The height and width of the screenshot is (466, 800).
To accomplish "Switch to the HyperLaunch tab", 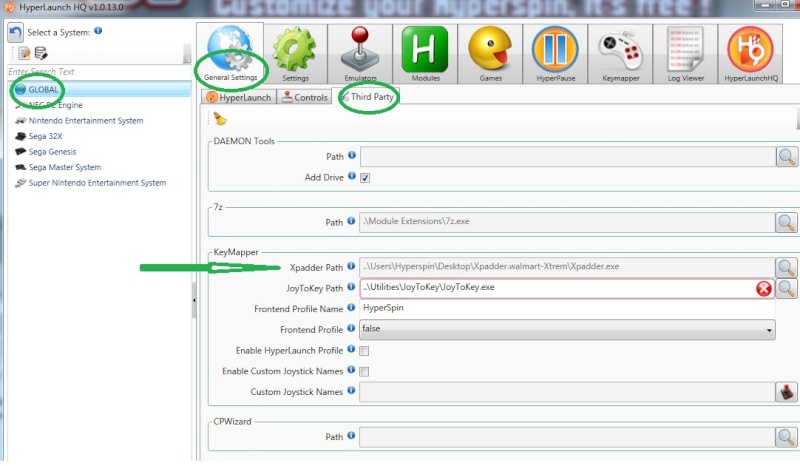I will point(239,97).
